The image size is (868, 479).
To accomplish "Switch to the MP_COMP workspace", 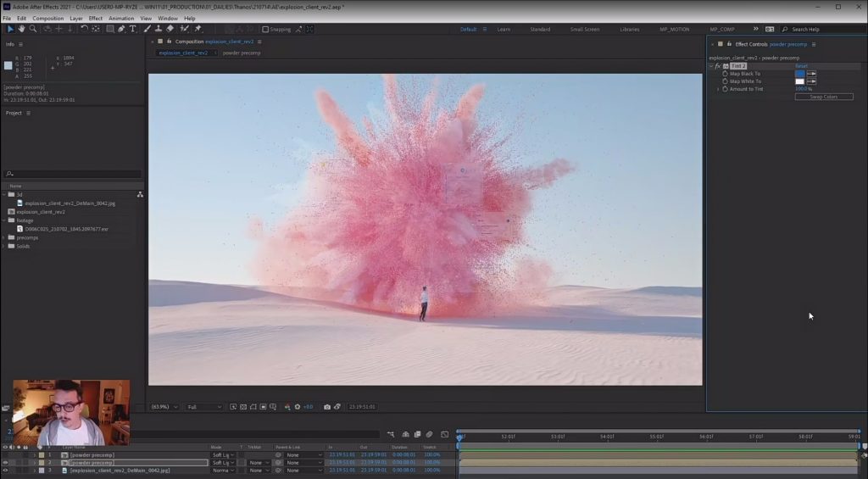I will pyautogui.click(x=722, y=30).
